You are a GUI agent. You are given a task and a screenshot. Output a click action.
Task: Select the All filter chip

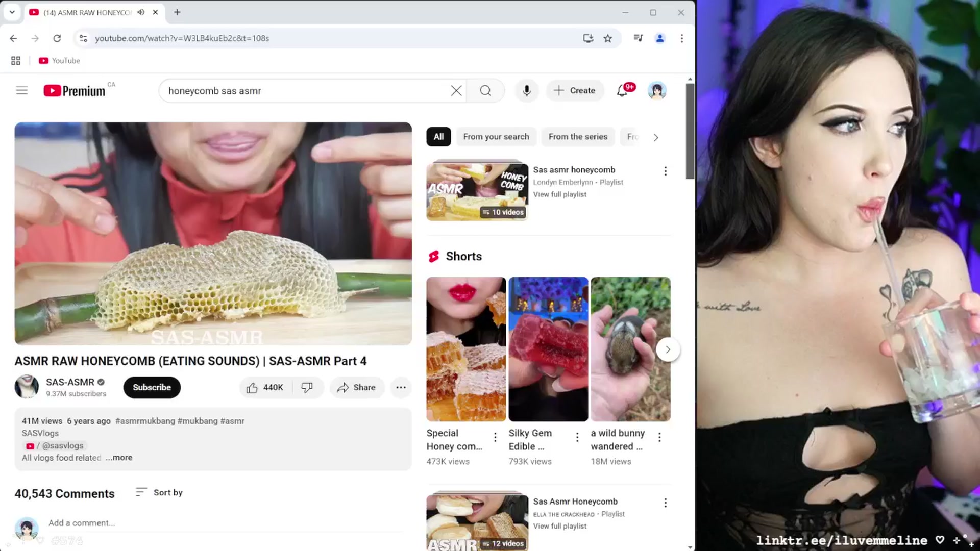coord(438,137)
